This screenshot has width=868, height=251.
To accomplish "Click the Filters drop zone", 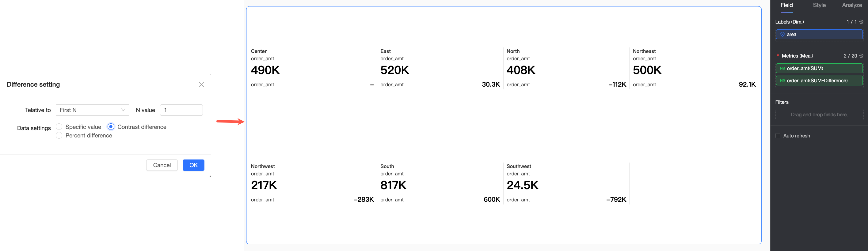I will [819, 115].
